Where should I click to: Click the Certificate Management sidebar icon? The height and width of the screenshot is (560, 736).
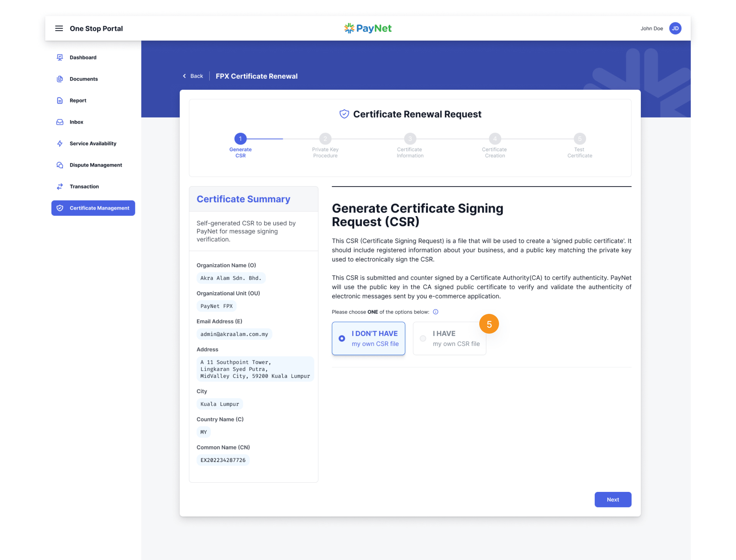pyautogui.click(x=60, y=208)
